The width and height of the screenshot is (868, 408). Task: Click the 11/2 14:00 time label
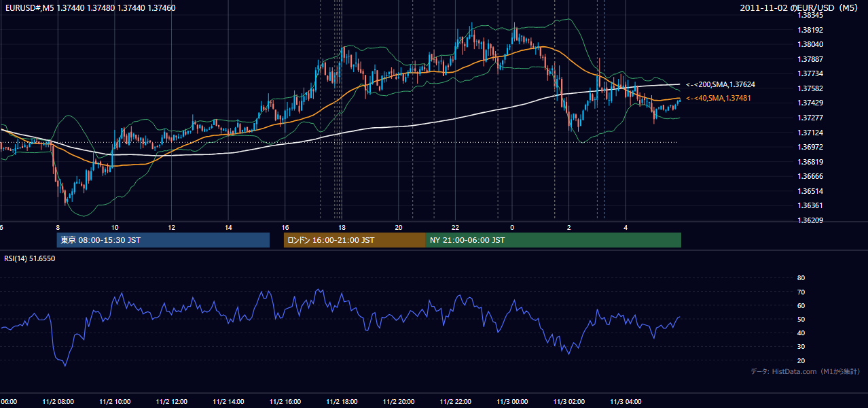[x=228, y=401]
